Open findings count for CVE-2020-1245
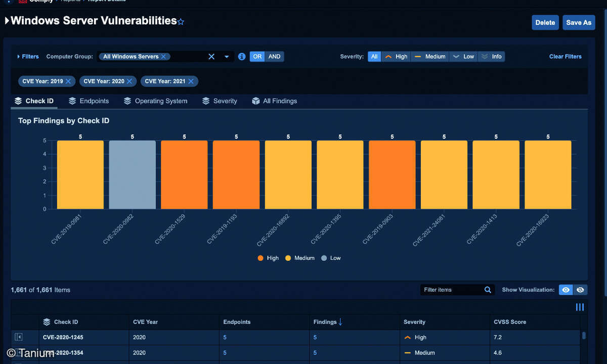 pyautogui.click(x=315, y=337)
